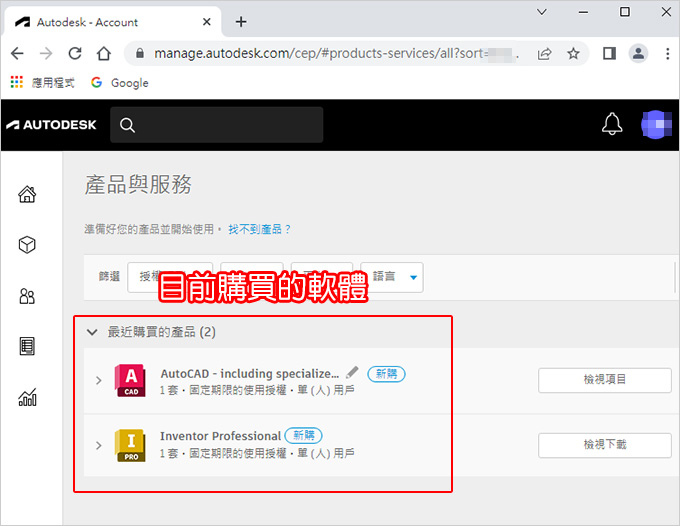
Task: Reload the page with refresh button
Action: pyautogui.click(x=75, y=53)
